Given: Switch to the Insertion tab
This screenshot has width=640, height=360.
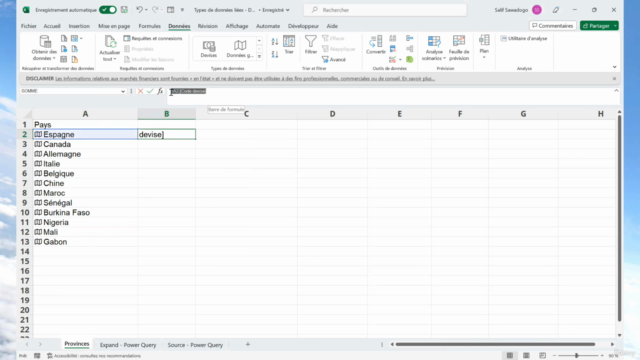Looking at the screenshot, I should 79,26.
